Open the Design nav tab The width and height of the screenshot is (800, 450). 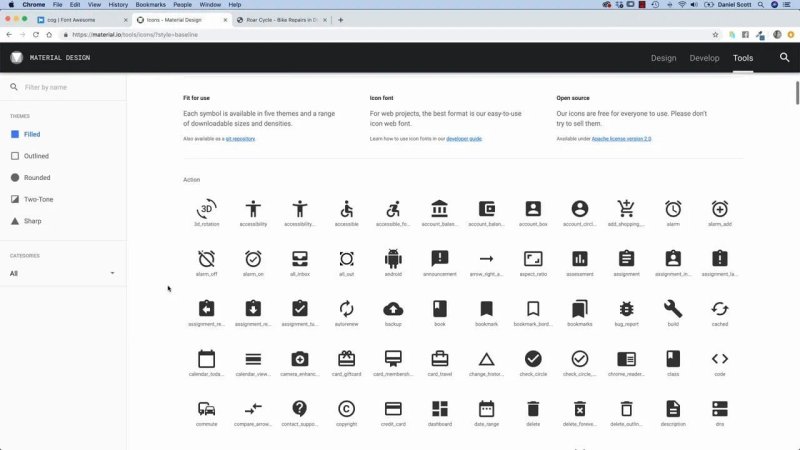click(663, 58)
